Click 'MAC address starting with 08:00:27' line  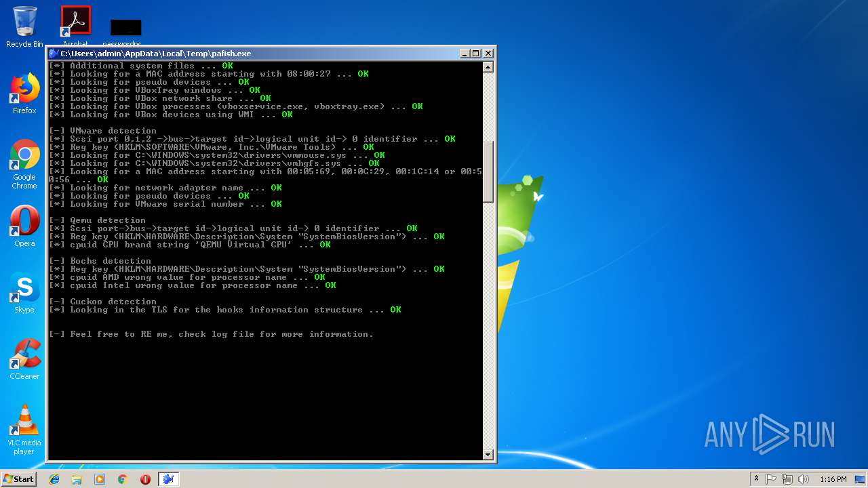click(208, 74)
